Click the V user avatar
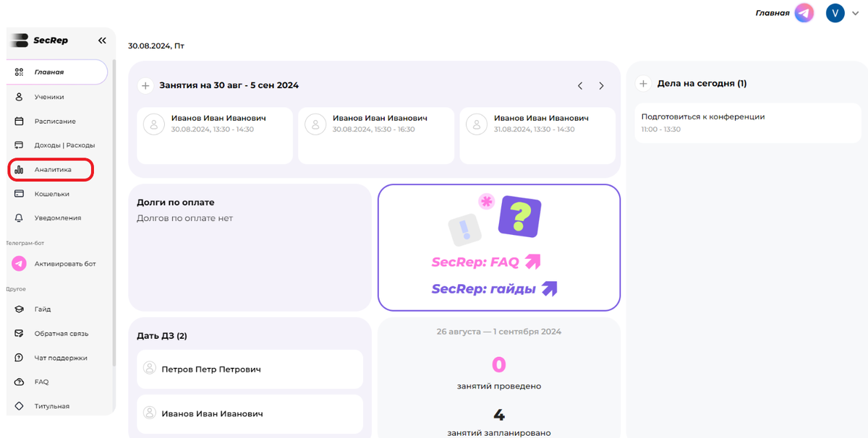This screenshot has width=868, height=438. click(835, 13)
